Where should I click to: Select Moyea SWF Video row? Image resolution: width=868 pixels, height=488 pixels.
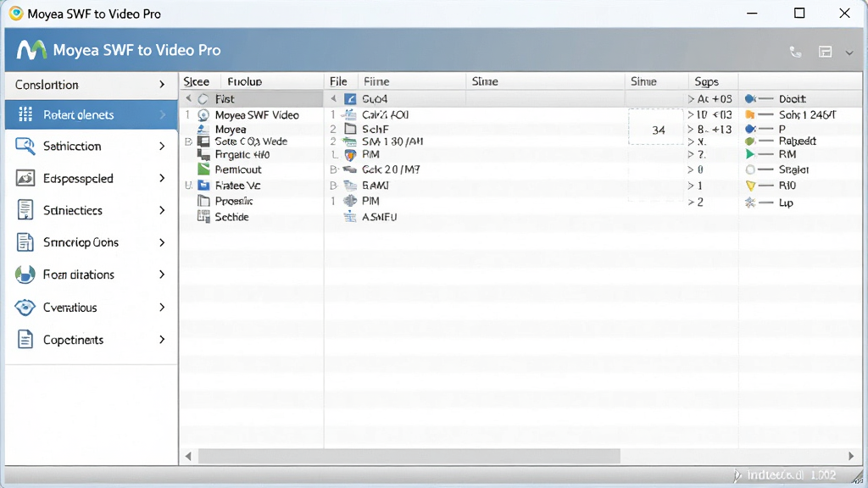(252, 115)
